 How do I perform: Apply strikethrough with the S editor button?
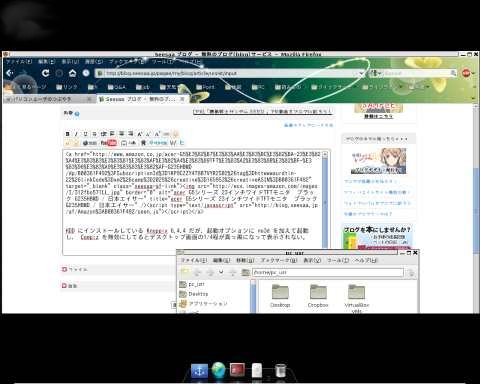94,134
